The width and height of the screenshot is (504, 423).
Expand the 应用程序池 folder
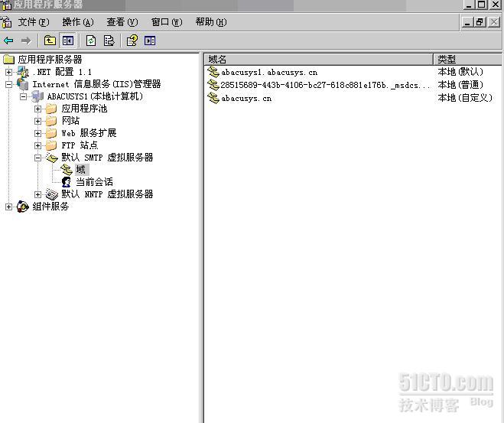[x=37, y=109]
